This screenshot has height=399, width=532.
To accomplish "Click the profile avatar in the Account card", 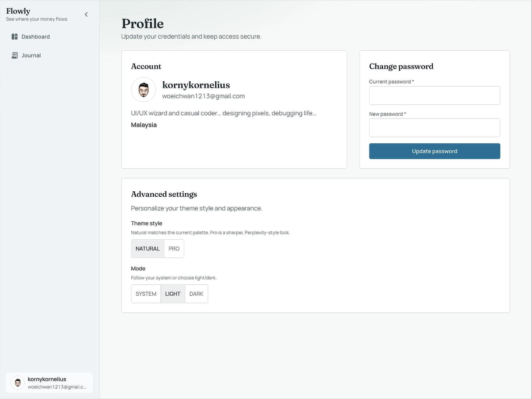I will [143, 89].
